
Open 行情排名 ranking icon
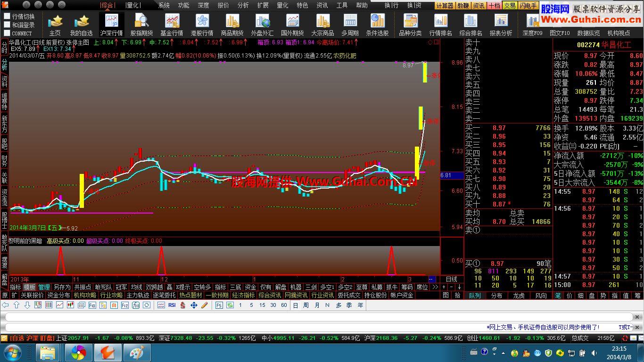tap(440, 25)
